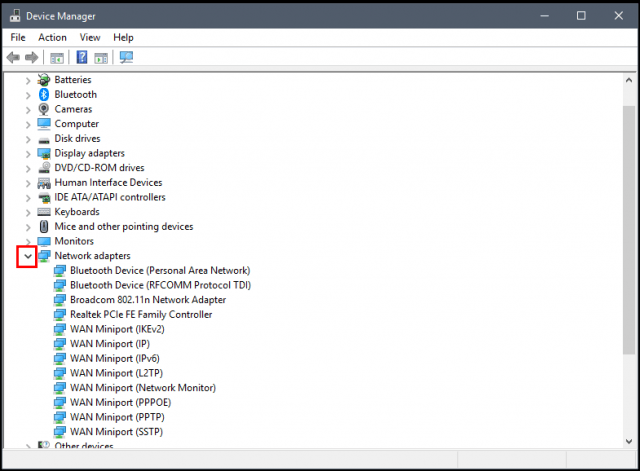Screen dimensions: 640x471
Task: Close the Device Manager window
Action: 619,16
